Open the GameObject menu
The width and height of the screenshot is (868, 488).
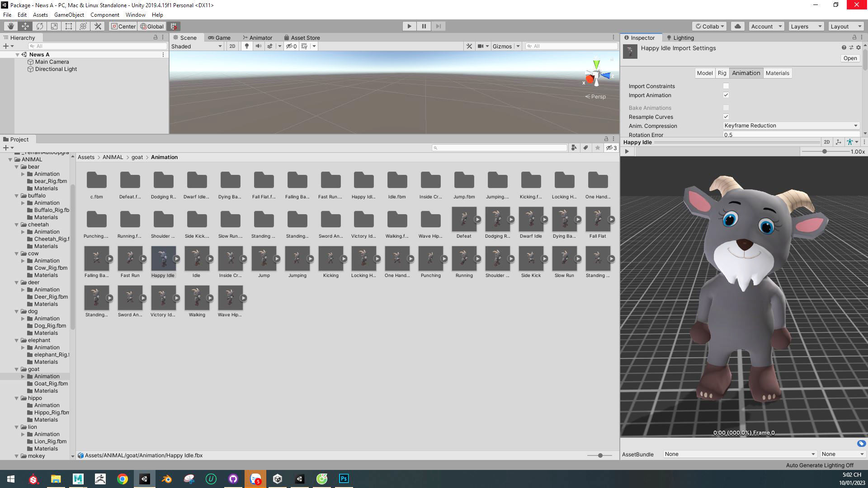69,15
